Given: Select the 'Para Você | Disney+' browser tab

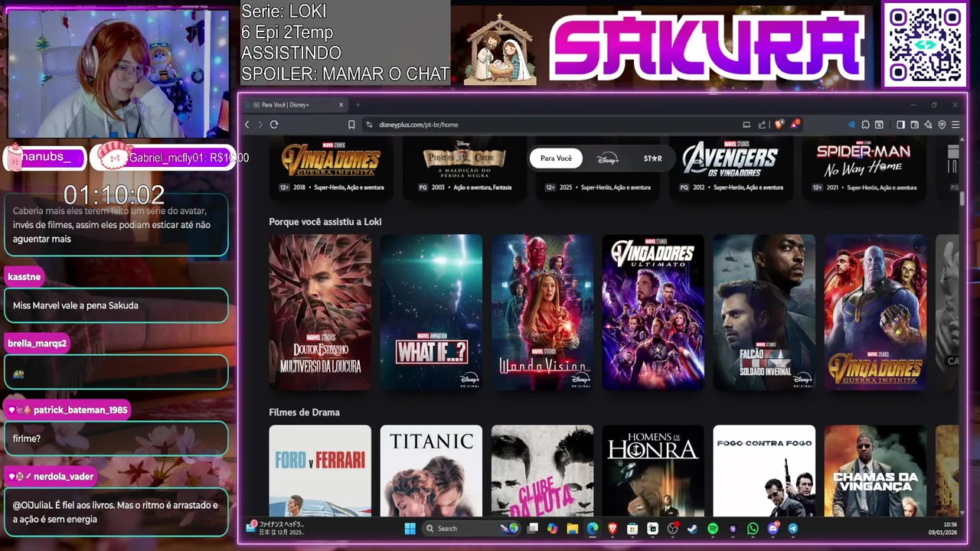Looking at the screenshot, I should click(295, 105).
